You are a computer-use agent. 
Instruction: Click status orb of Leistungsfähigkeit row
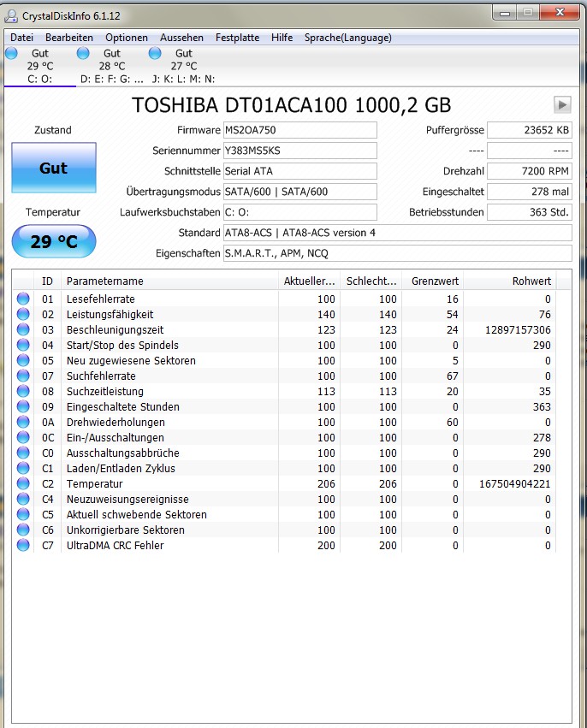[23, 314]
